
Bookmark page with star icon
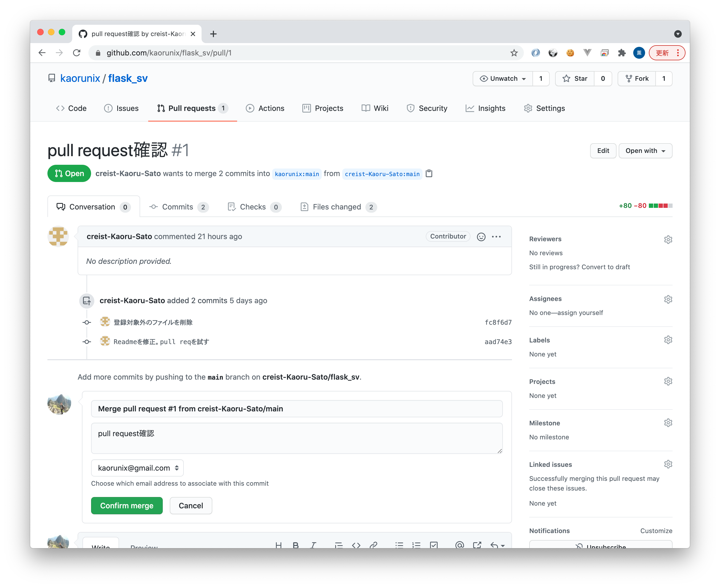pyautogui.click(x=514, y=53)
